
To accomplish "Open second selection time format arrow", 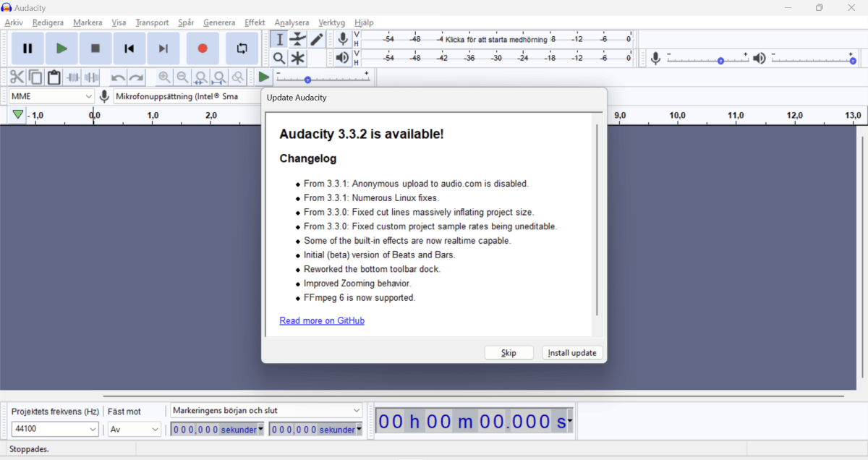I will [359, 429].
